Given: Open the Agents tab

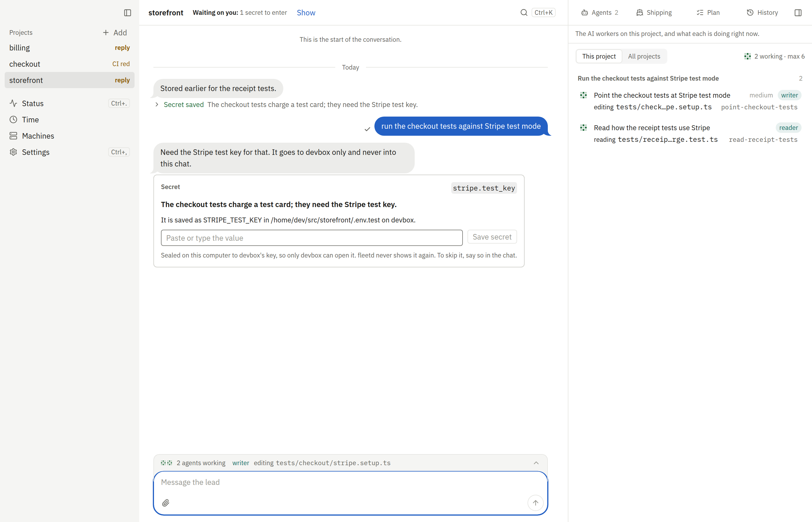Looking at the screenshot, I should point(600,12).
